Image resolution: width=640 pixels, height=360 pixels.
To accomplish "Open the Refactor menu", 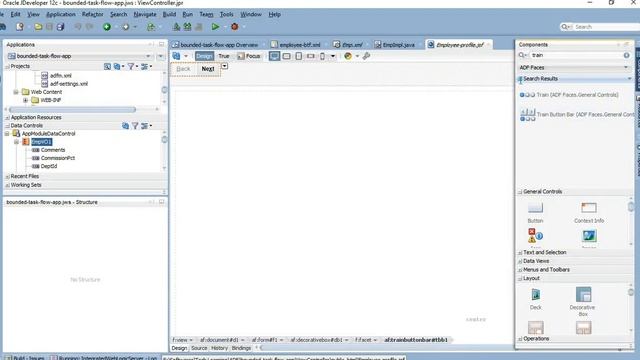I will 93,14.
